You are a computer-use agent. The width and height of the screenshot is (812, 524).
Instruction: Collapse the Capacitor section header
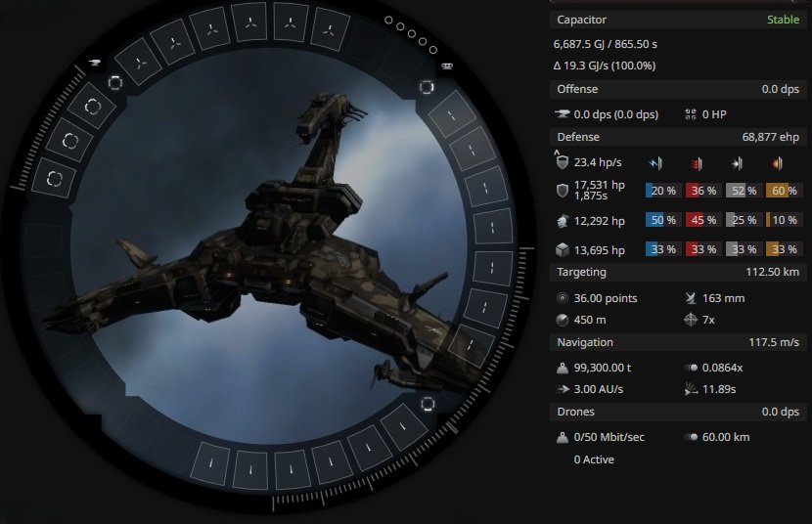[x=678, y=20]
